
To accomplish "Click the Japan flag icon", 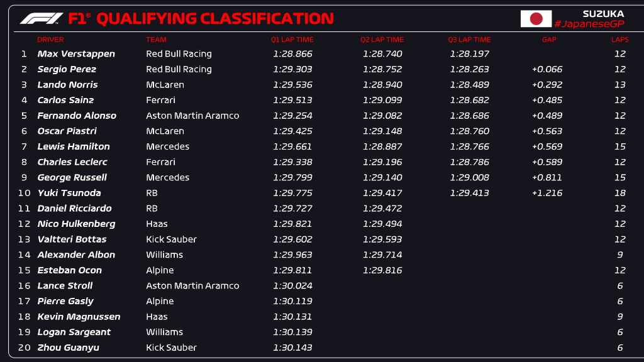I will click(536, 19).
